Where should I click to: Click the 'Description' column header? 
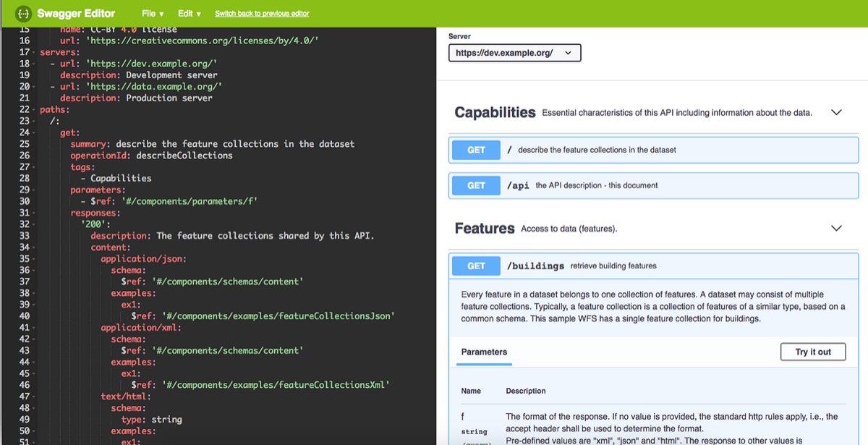click(526, 391)
